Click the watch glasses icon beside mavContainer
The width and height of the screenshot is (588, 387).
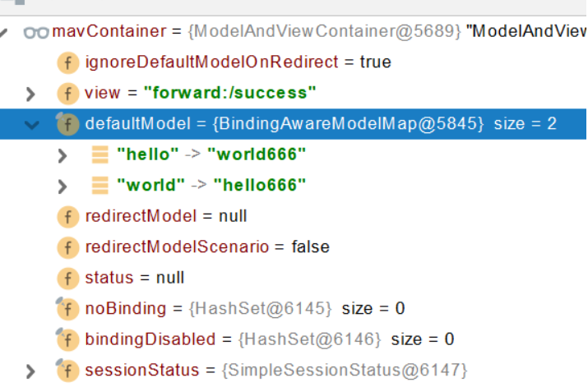click(36, 32)
